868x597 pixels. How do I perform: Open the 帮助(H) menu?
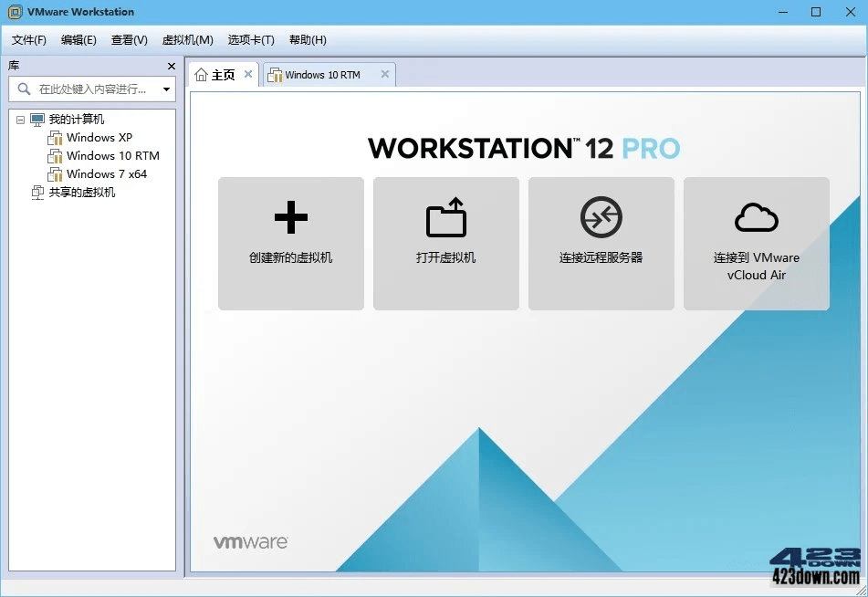(x=308, y=39)
